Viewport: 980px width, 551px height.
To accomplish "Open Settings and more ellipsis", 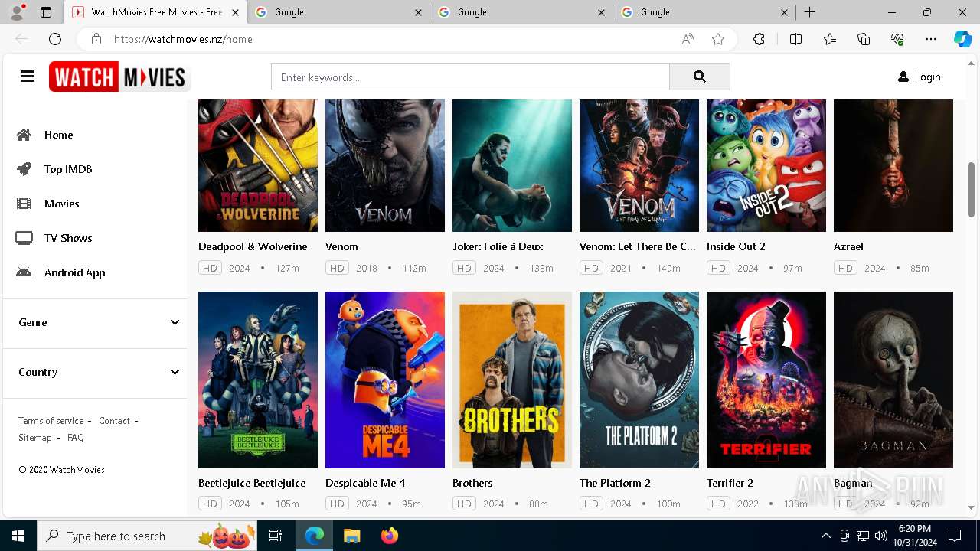I will tap(931, 39).
